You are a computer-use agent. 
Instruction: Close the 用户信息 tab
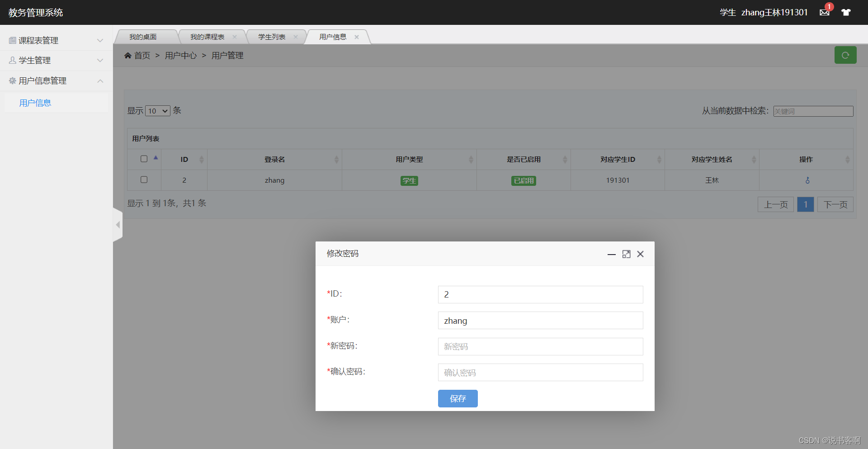tap(357, 37)
